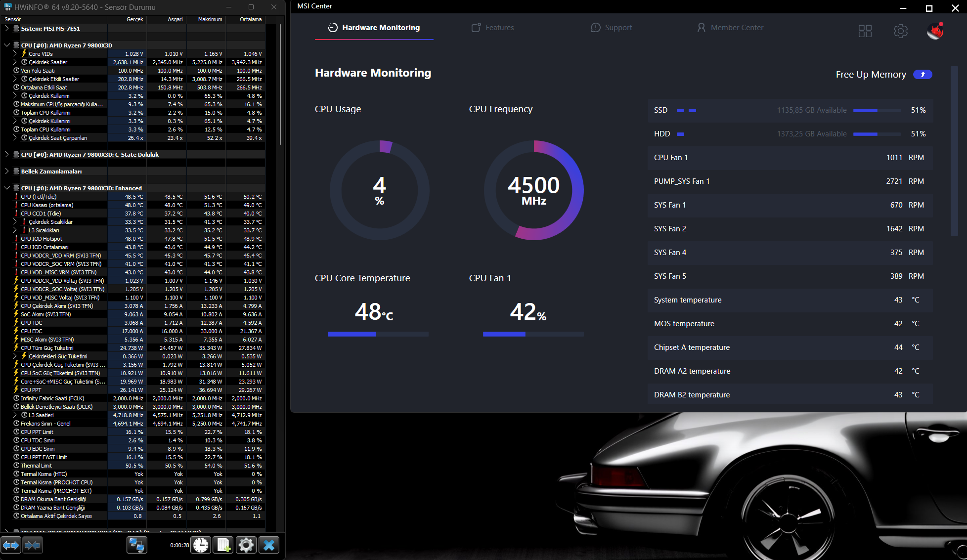This screenshot has width=967, height=560.
Task: Click the System temperature 43 °C row
Action: point(790,300)
